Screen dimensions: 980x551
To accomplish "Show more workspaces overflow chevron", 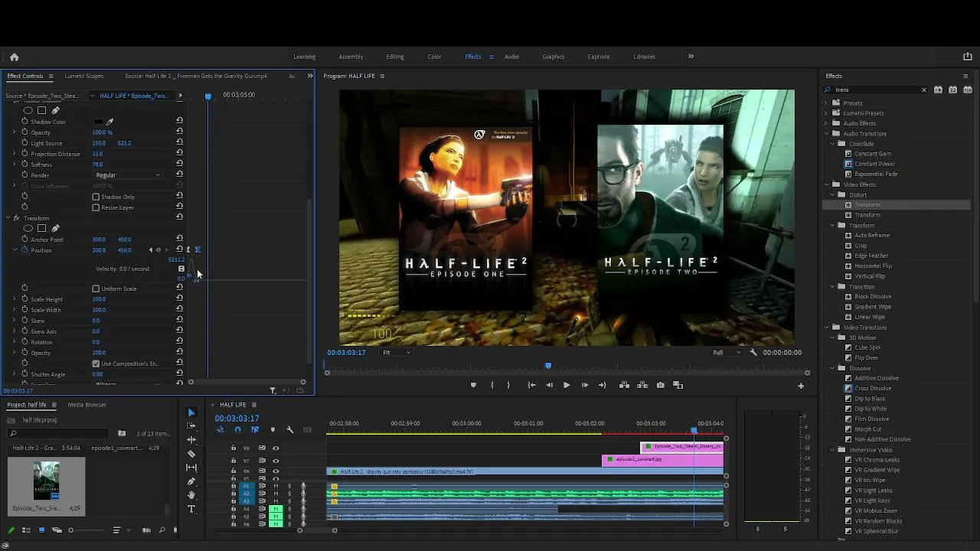I will coord(691,57).
